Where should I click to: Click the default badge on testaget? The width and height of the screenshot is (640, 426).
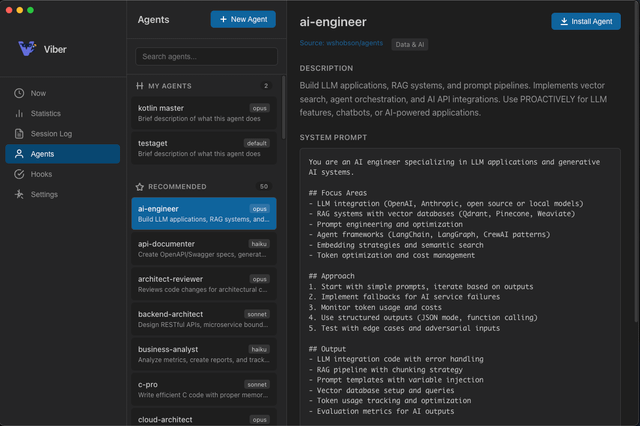click(256, 143)
